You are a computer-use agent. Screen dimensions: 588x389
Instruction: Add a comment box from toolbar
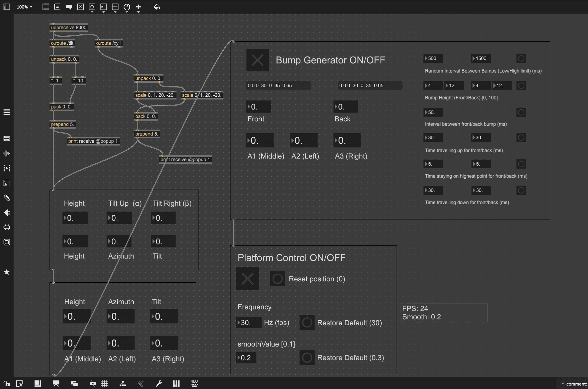click(x=69, y=7)
